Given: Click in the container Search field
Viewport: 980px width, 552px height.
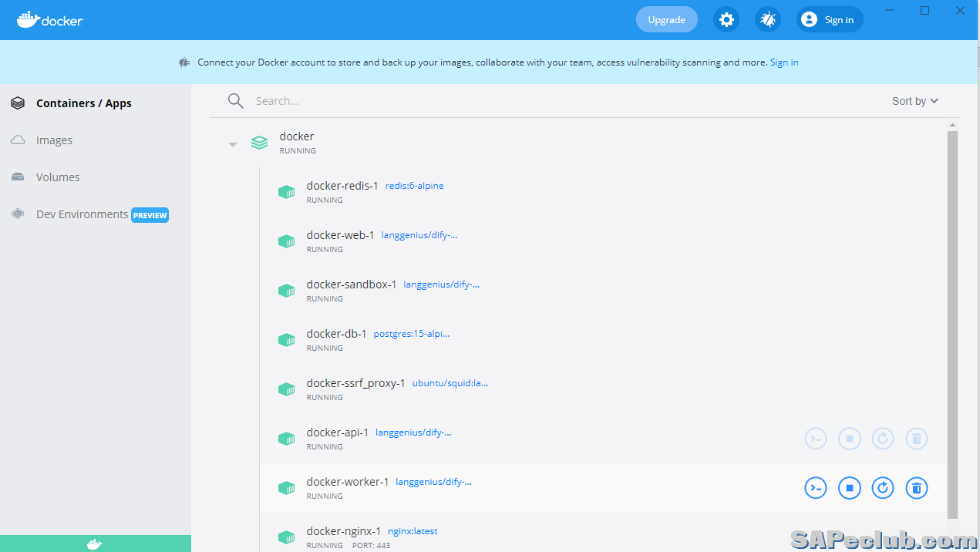Looking at the screenshot, I should tap(540, 101).
